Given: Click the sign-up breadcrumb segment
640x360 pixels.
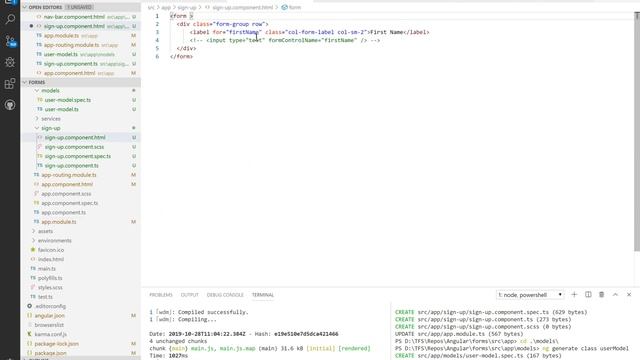Looking at the screenshot, I should tap(187, 7).
